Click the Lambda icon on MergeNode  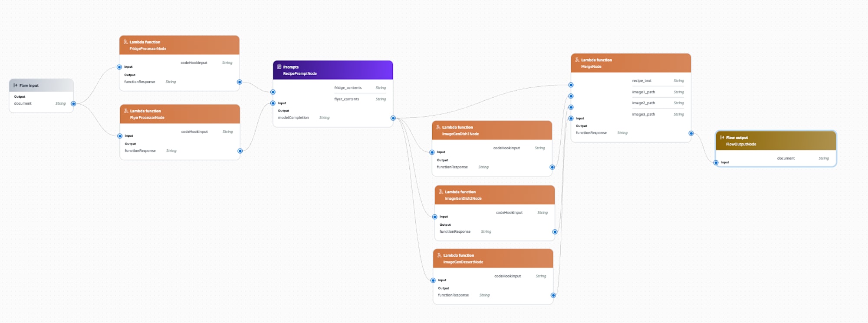pyautogui.click(x=577, y=60)
